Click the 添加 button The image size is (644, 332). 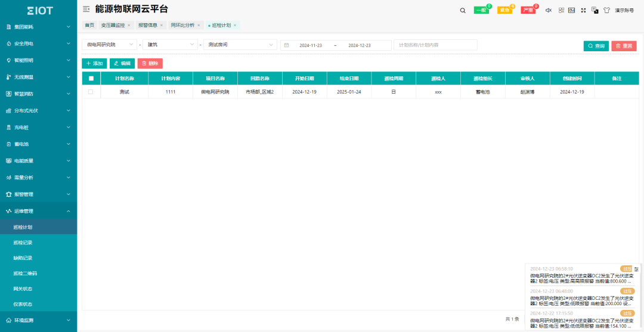pyautogui.click(x=94, y=63)
